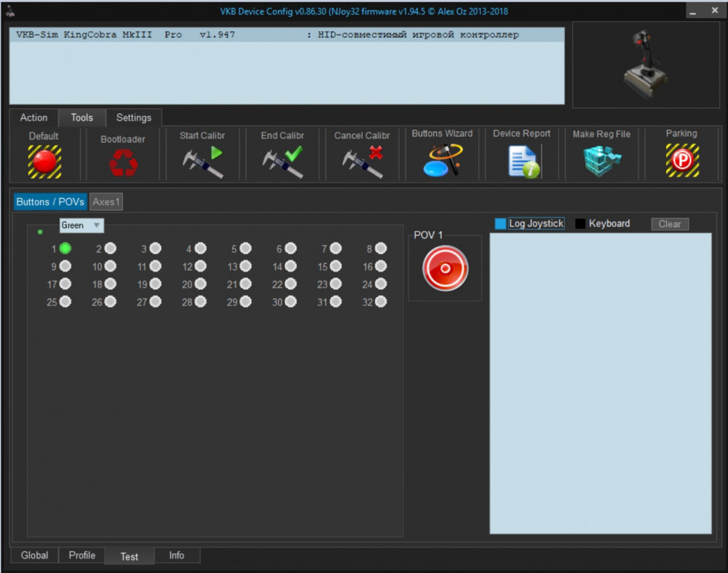Click button 5 indicator light
This screenshot has width=728, height=573.
(245, 248)
